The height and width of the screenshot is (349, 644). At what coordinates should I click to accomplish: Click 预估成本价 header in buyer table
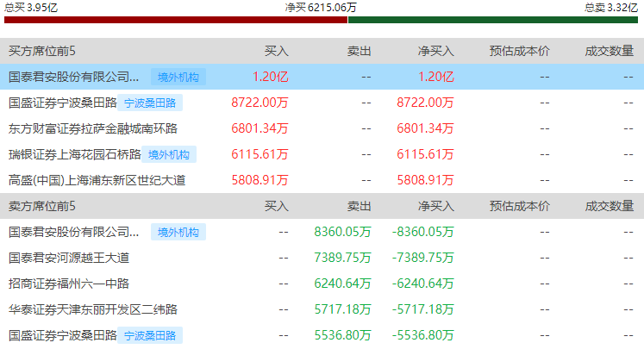[x=520, y=51]
